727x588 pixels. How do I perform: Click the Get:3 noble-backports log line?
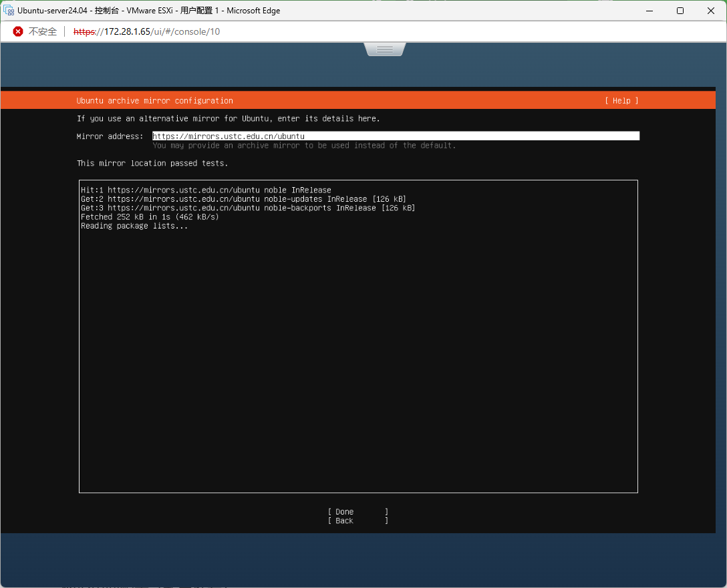pyautogui.click(x=247, y=208)
